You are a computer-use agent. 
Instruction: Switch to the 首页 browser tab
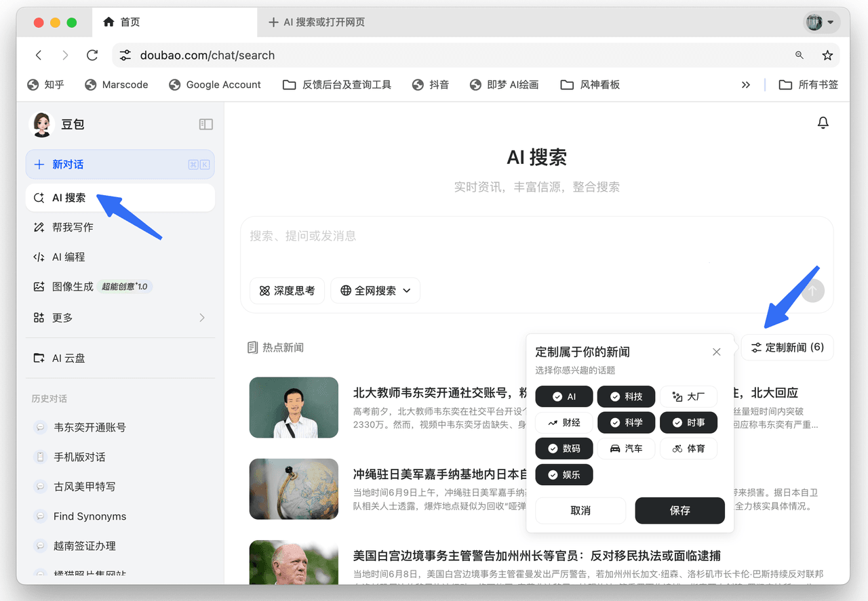click(x=130, y=22)
